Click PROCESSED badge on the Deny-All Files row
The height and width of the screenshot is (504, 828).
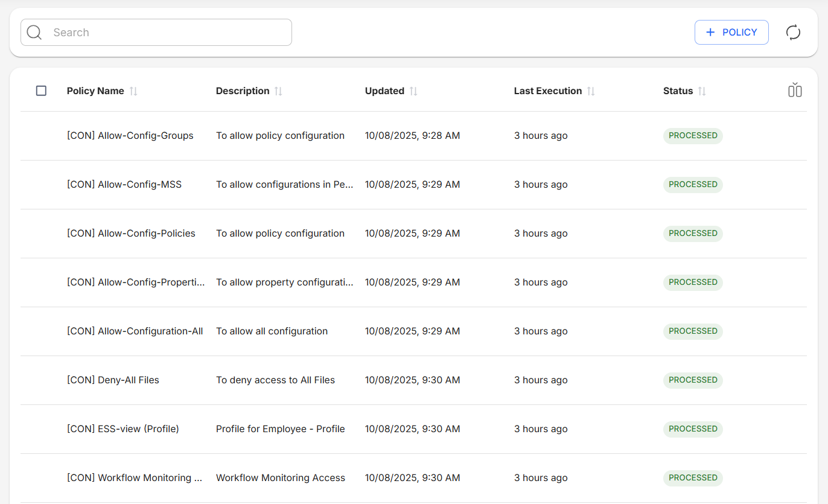point(692,380)
